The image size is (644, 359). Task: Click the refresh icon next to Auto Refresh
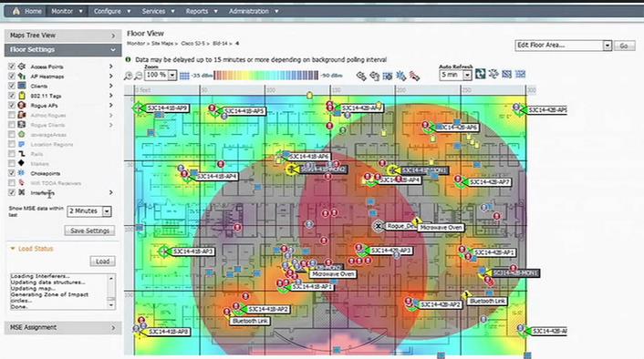pos(480,74)
